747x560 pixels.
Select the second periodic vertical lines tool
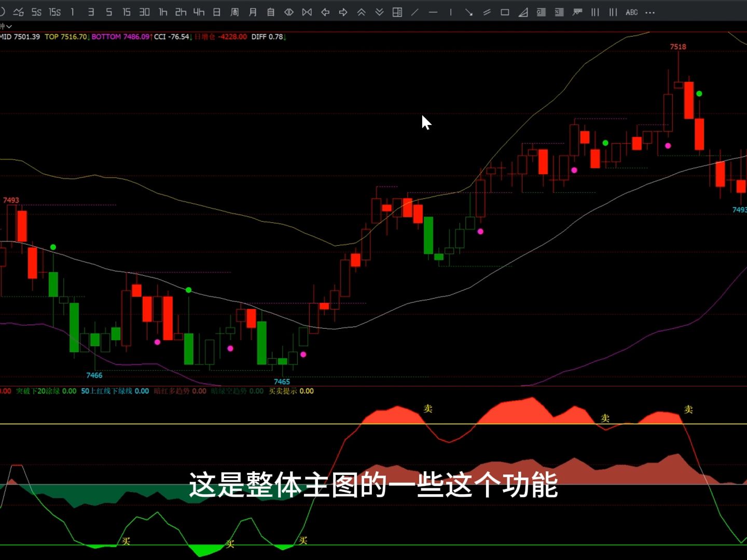pyautogui.click(x=613, y=12)
